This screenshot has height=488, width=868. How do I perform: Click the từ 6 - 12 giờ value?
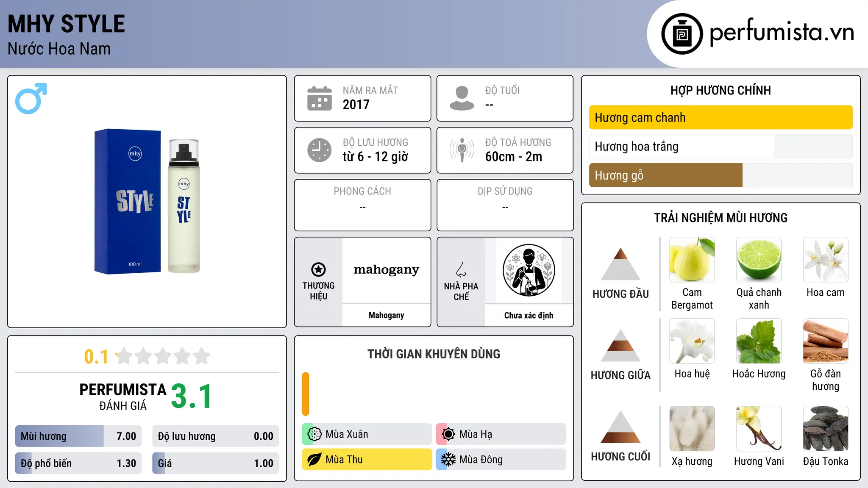point(375,157)
